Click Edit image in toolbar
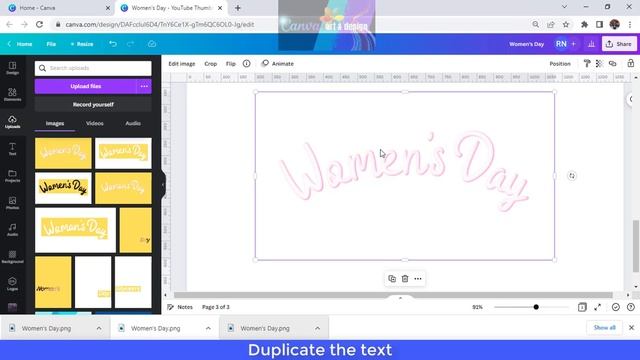The image size is (640, 360). 182,64
